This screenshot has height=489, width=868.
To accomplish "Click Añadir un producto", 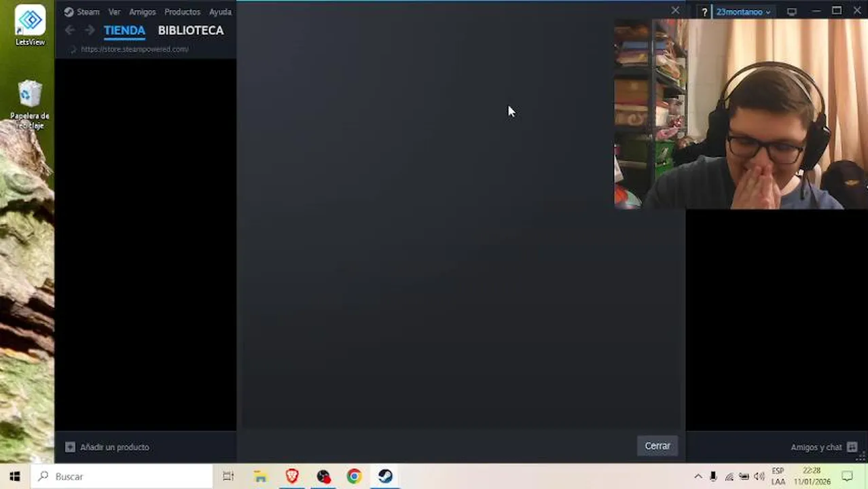I will coord(114,447).
